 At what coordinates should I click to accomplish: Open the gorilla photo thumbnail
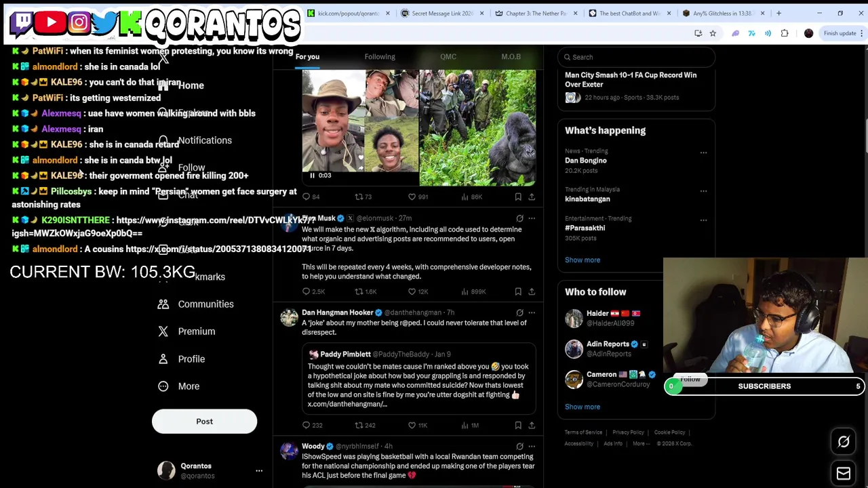[477, 127]
